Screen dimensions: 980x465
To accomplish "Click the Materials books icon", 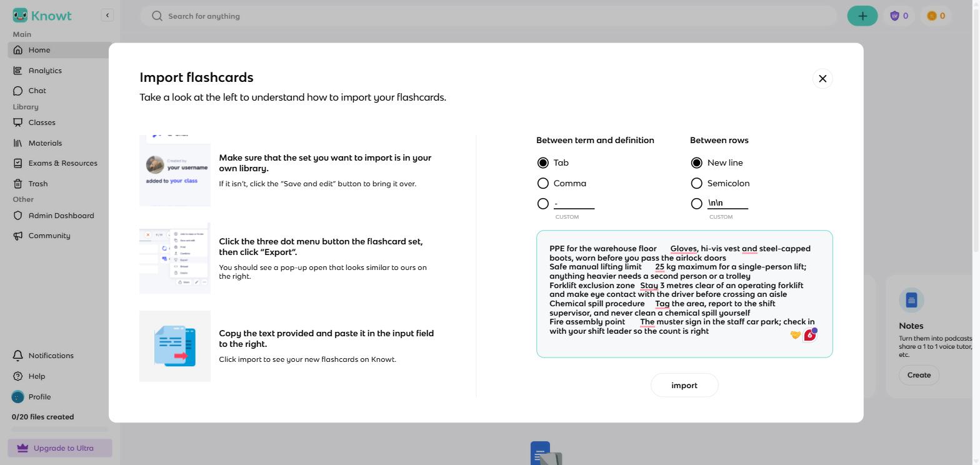I will [x=18, y=143].
